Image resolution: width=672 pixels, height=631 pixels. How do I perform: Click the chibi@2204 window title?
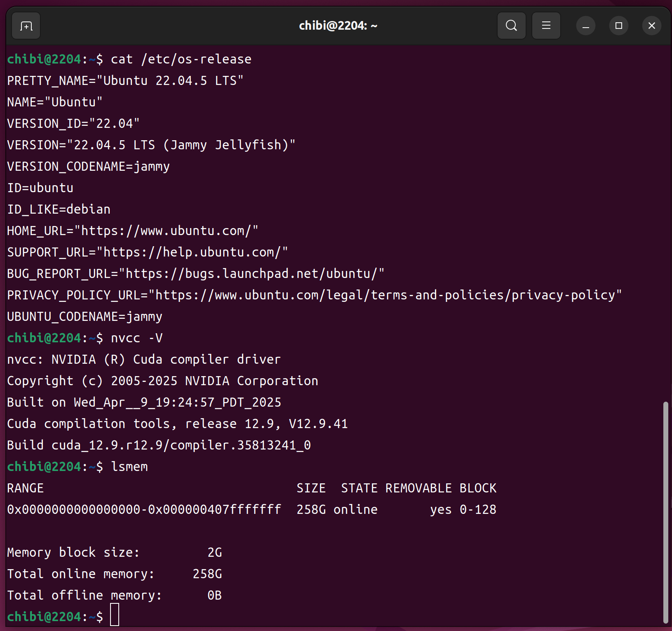click(x=338, y=26)
